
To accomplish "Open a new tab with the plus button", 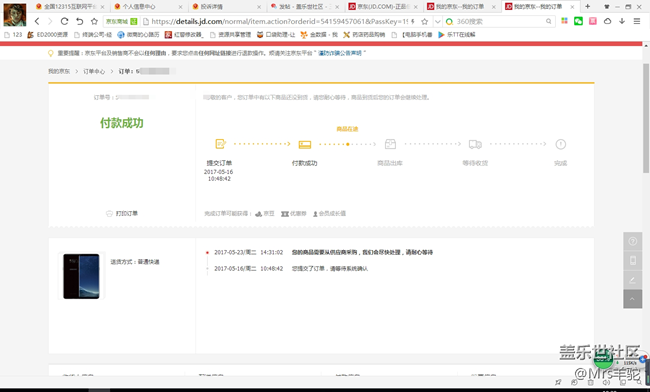I will click(x=587, y=6).
